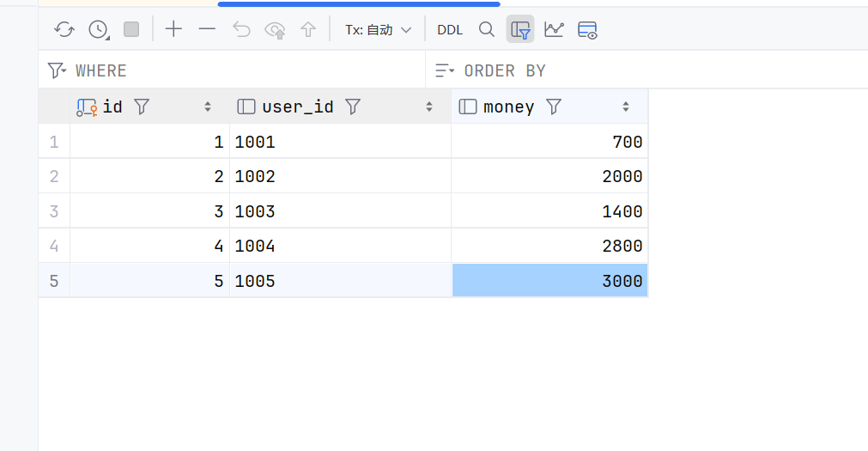Click the blue horizontal scrollbar at top

click(359, 4)
